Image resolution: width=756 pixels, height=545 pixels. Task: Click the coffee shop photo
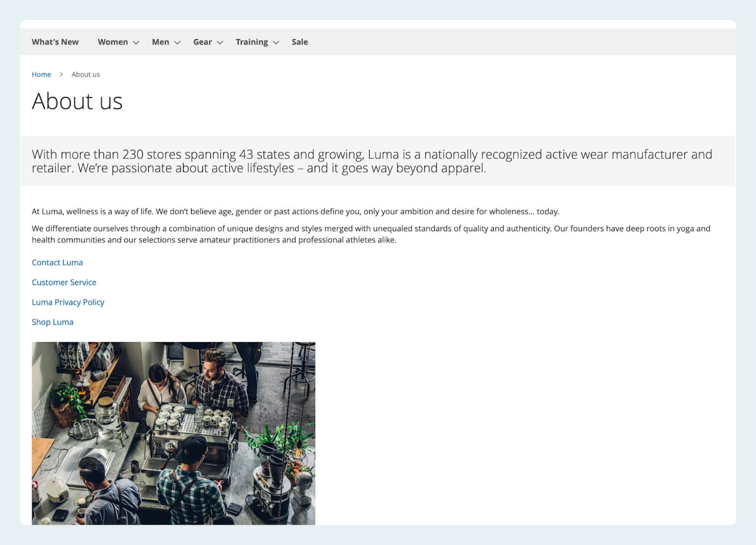click(x=174, y=433)
